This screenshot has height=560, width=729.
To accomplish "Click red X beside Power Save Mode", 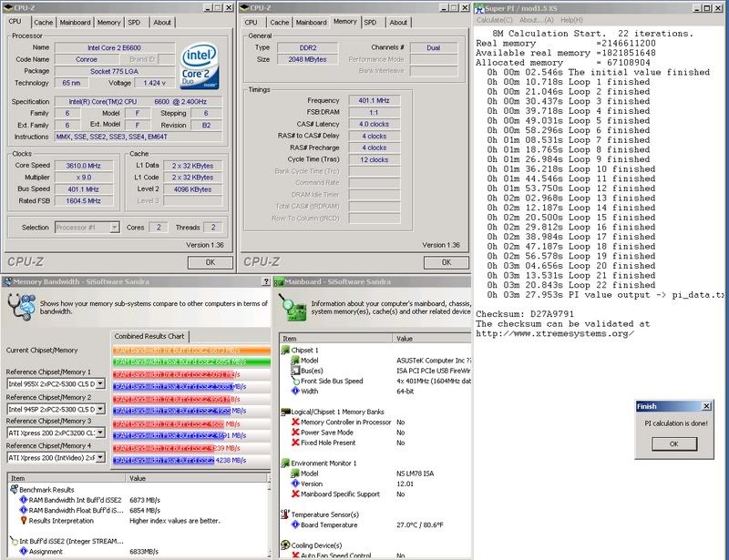I will click(x=295, y=433).
